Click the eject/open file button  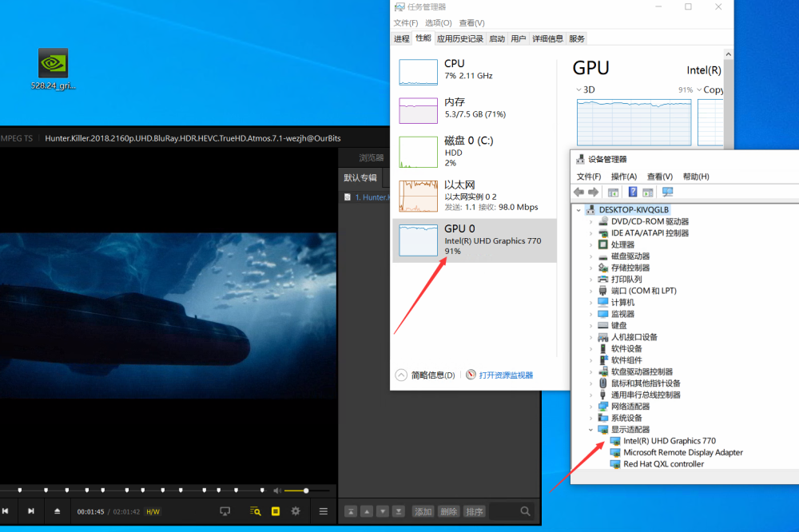(57, 511)
